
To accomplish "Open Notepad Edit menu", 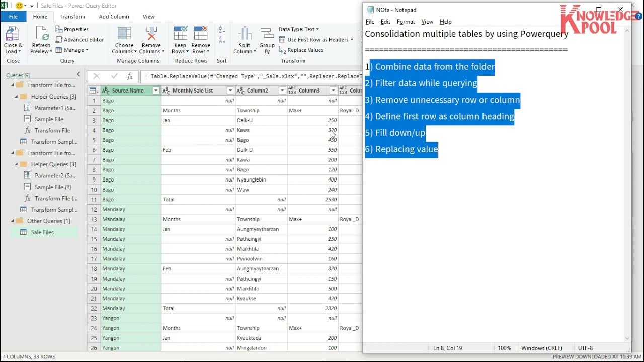I will [x=385, y=22].
